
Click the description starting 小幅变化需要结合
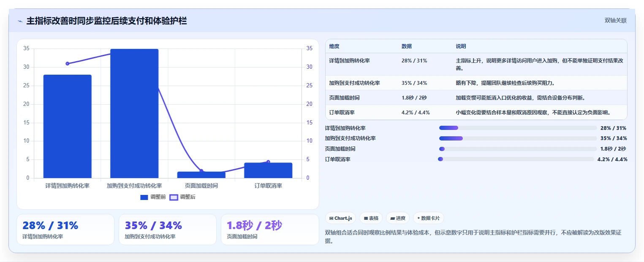point(533,113)
